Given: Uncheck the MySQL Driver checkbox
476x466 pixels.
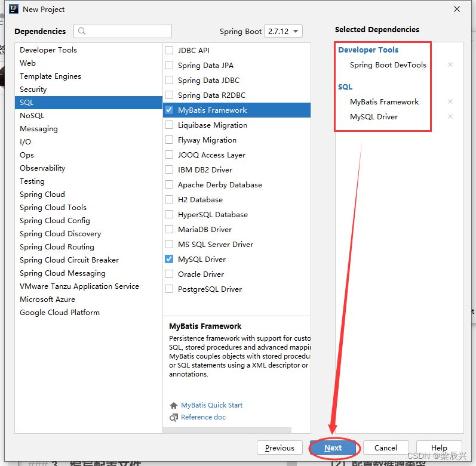Looking at the screenshot, I should (169, 259).
